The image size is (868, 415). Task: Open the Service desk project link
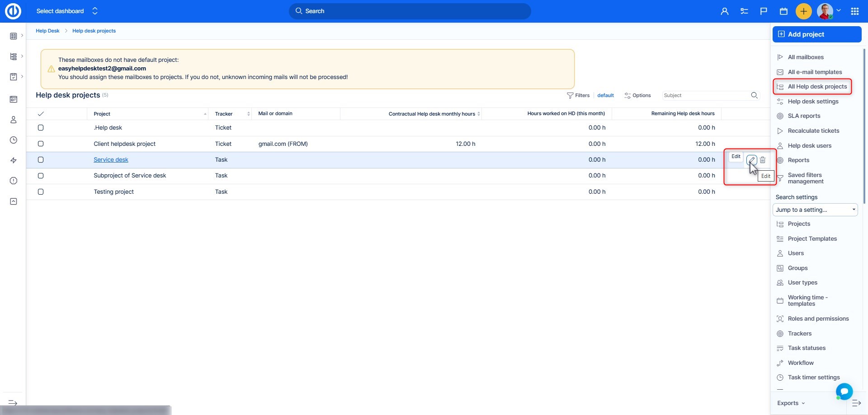tap(111, 160)
